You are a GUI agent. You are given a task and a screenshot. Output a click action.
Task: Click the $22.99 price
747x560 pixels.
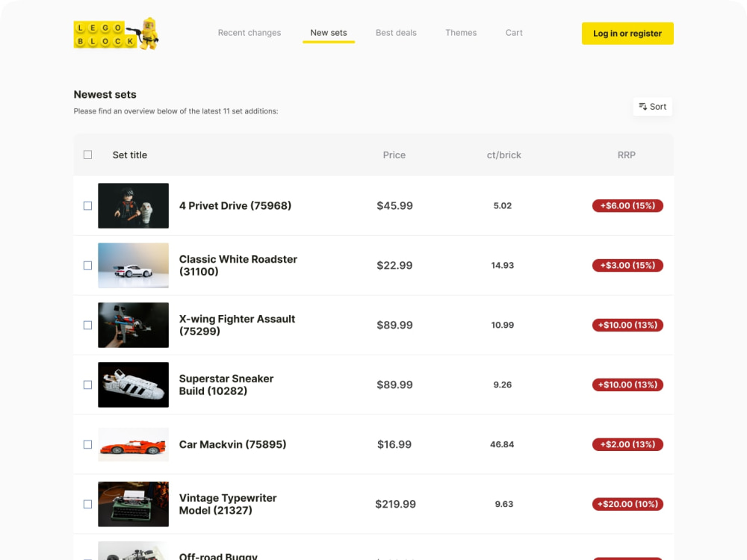(x=395, y=265)
